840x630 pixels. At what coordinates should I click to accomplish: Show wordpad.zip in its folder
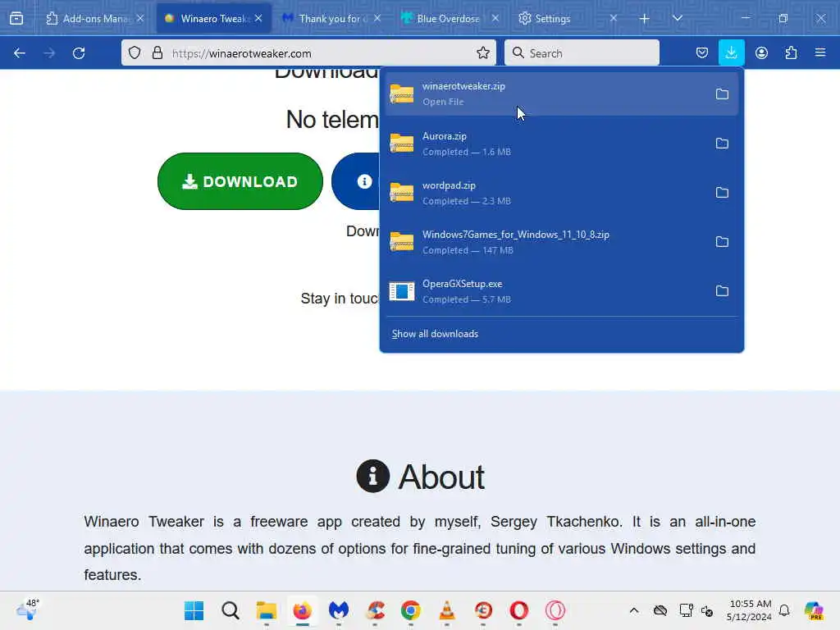point(722,193)
